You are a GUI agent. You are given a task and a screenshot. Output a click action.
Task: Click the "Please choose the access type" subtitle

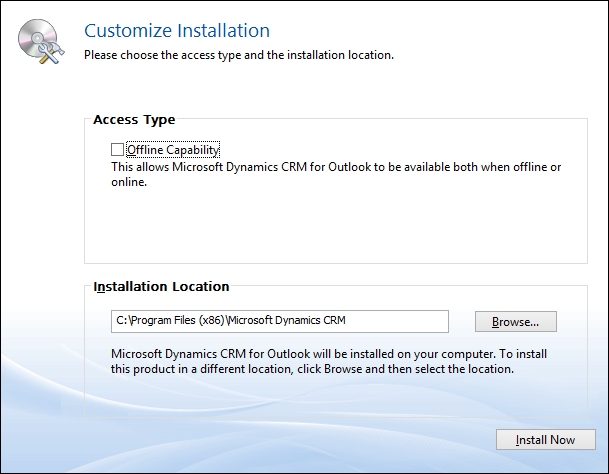[239, 55]
